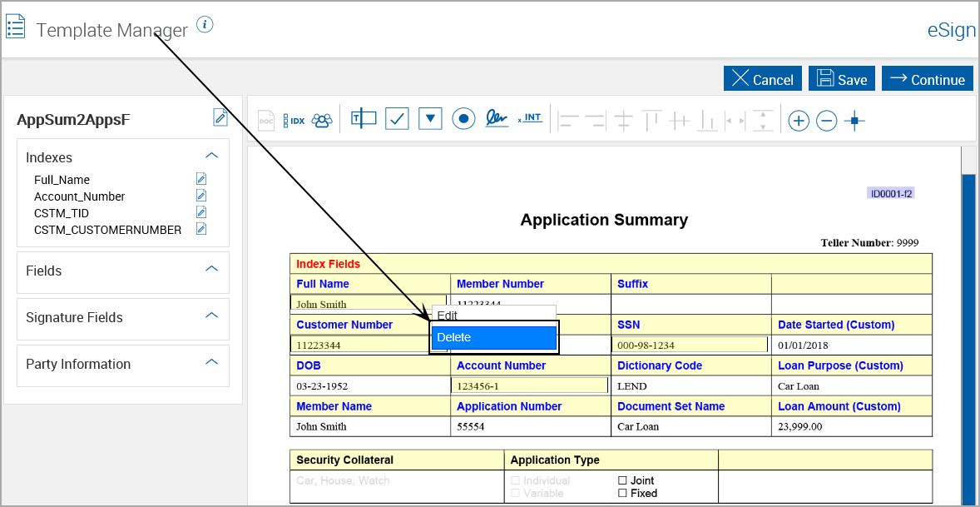Check the Individual application type box
Screen dimensions: 980x507
515,480
